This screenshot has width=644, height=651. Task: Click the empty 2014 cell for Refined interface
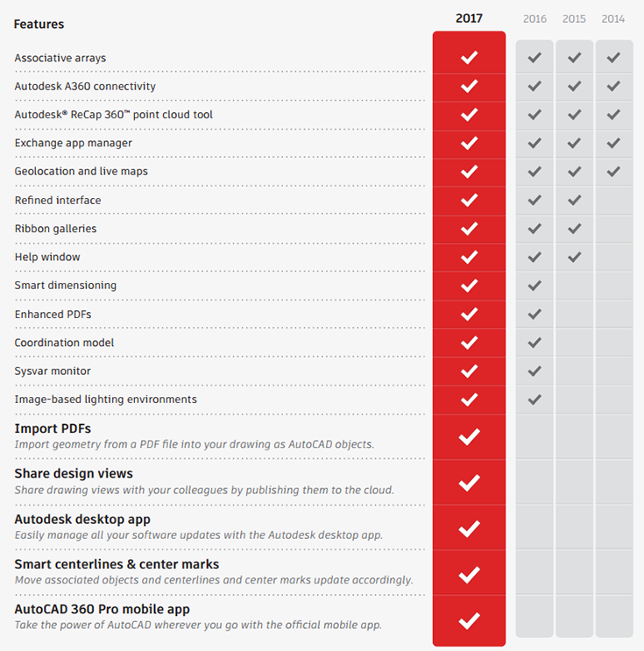click(613, 200)
